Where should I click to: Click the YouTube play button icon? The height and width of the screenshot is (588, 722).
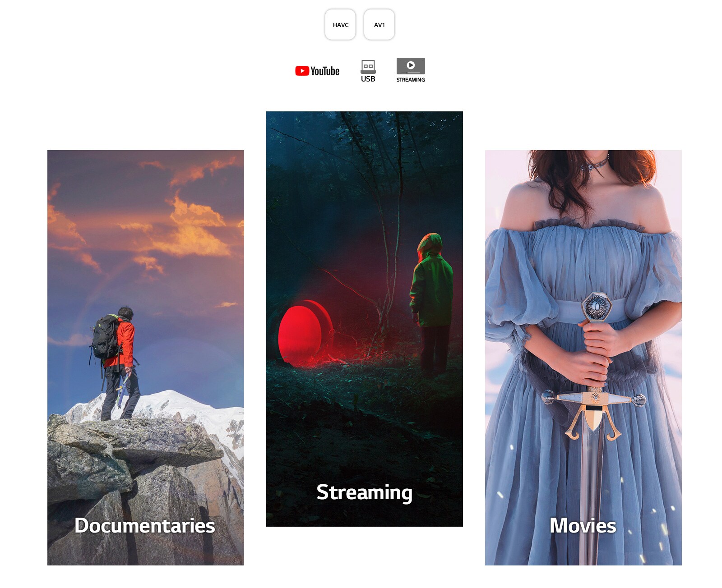point(302,70)
